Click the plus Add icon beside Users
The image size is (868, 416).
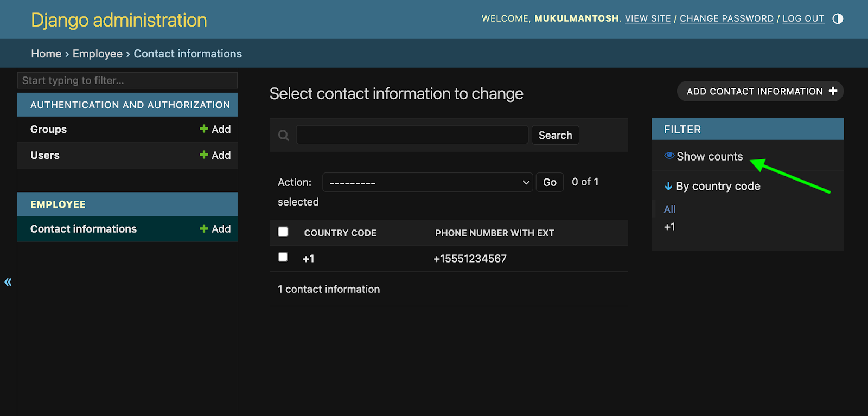click(x=204, y=155)
